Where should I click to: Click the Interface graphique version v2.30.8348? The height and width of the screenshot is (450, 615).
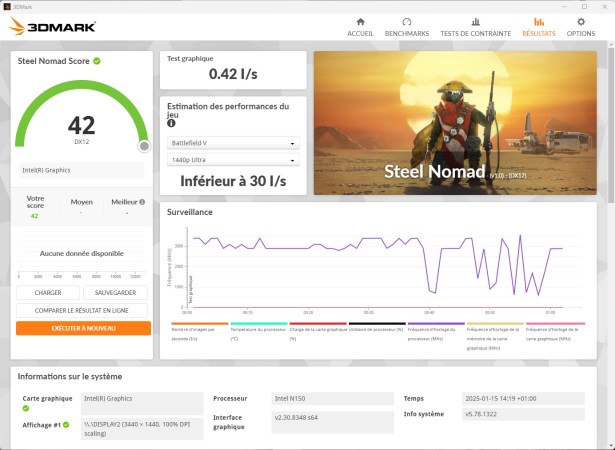tap(332, 422)
